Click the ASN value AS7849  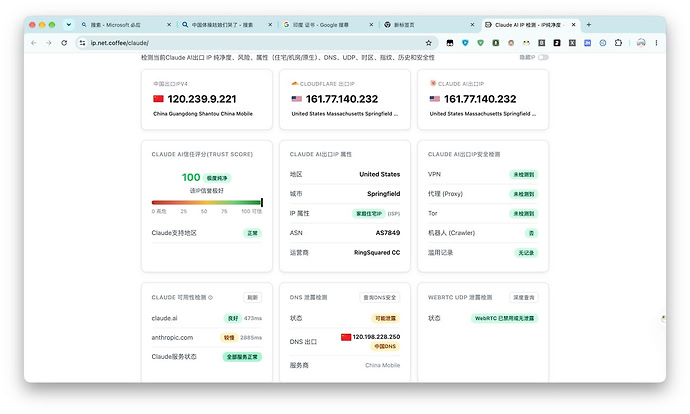(x=388, y=233)
